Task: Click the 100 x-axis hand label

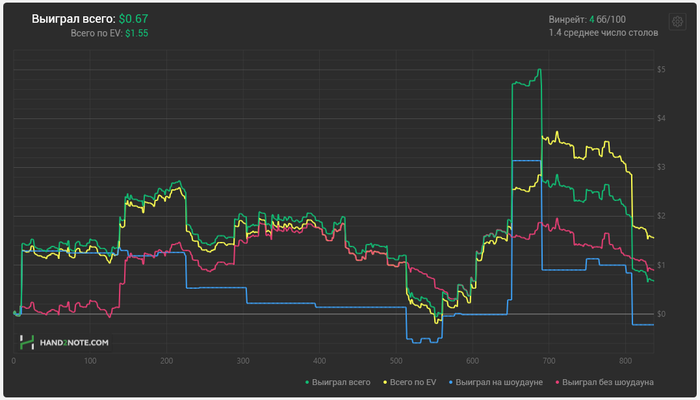Action: 90,361
